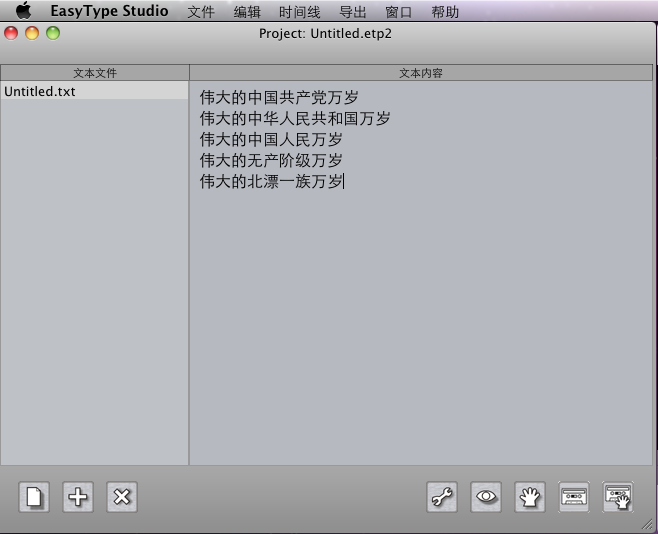The image size is (658, 534).
Task: Open the Apple menu
Action: coord(24,10)
